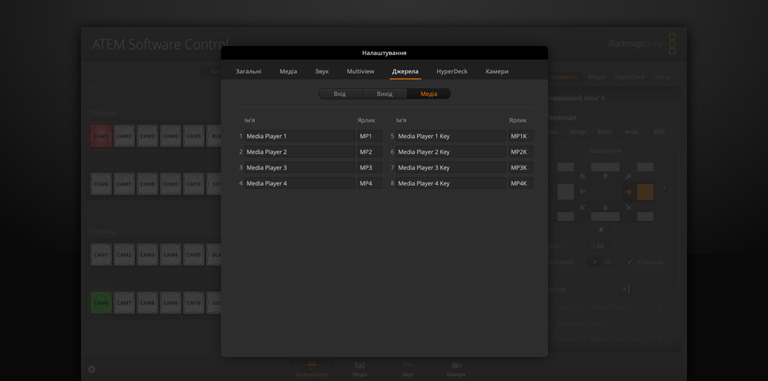This screenshot has height=381, width=768.
Task: Select the Аним. transition tab
Action: pyautogui.click(x=632, y=132)
